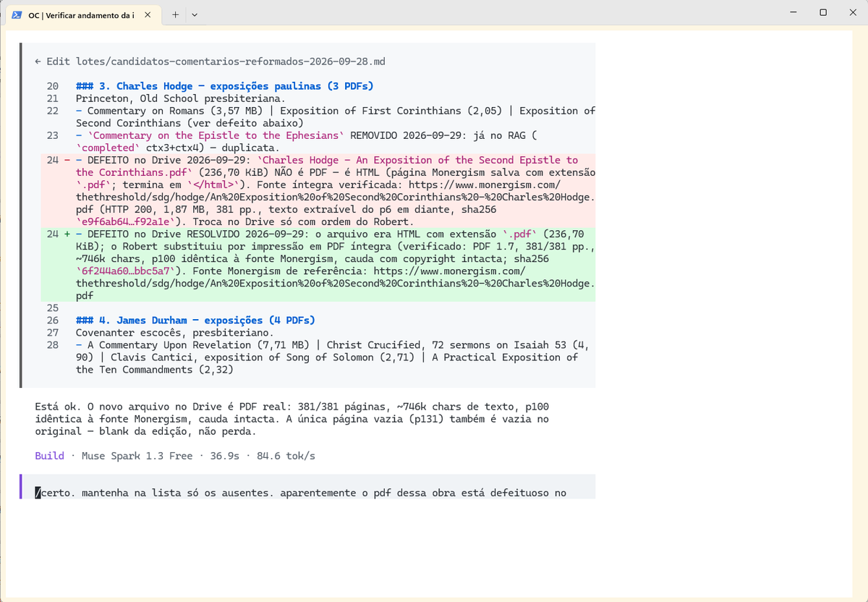The width and height of the screenshot is (868, 602).
Task: Select the 'OC | Verificar andamento' terminal tab
Action: (x=83, y=14)
